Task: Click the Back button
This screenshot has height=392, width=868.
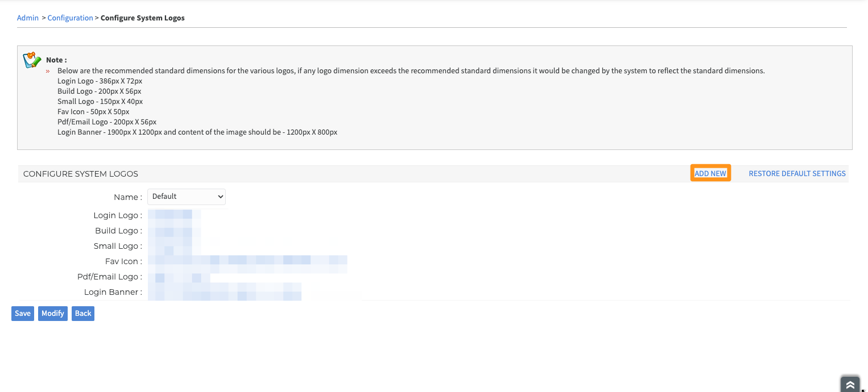Action: [83, 314]
